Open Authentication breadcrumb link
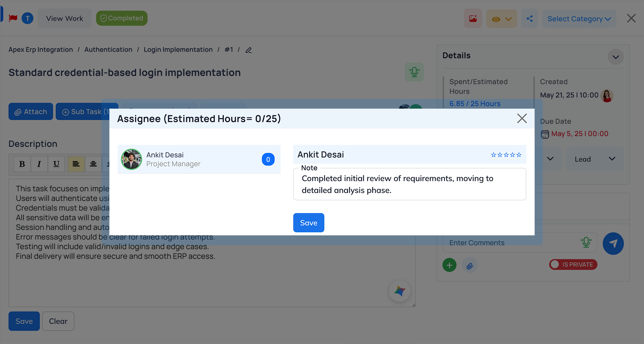Viewport: 644px width, 344px height. coord(108,50)
